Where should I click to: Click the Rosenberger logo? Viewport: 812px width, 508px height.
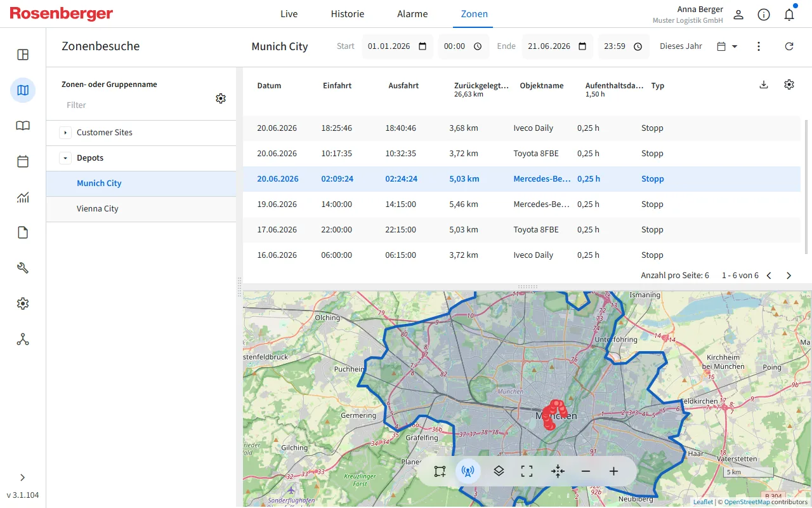(x=62, y=14)
